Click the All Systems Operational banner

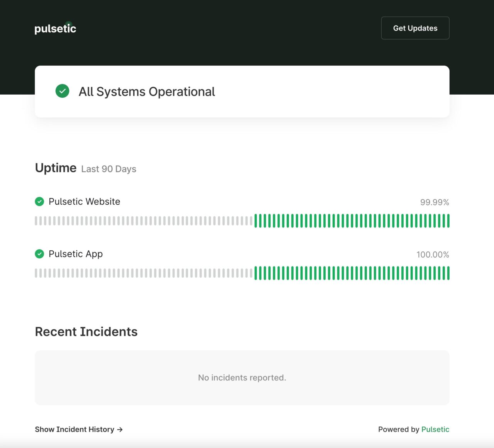pos(242,91)
